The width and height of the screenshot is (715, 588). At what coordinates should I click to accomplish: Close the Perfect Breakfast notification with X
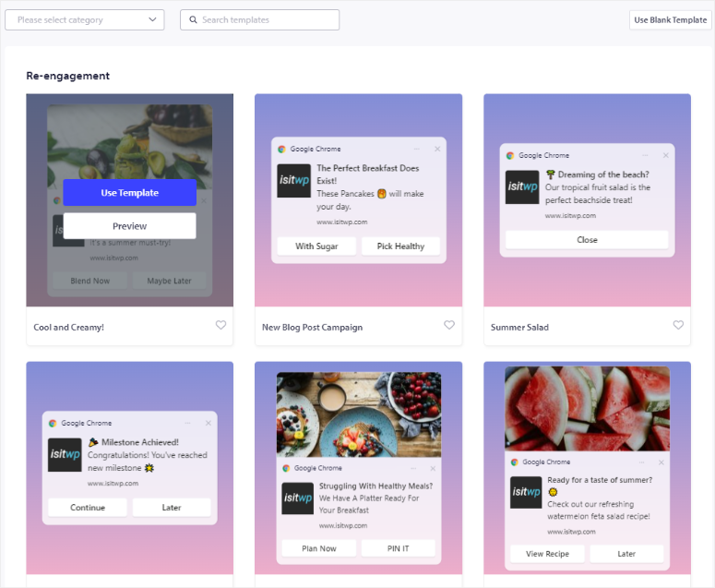point(437,150)
